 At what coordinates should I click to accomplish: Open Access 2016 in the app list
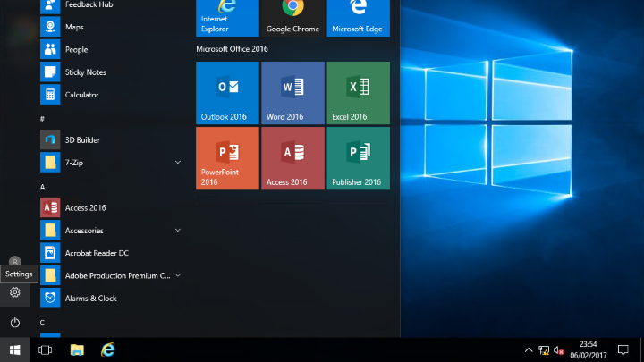pos(111,207)
